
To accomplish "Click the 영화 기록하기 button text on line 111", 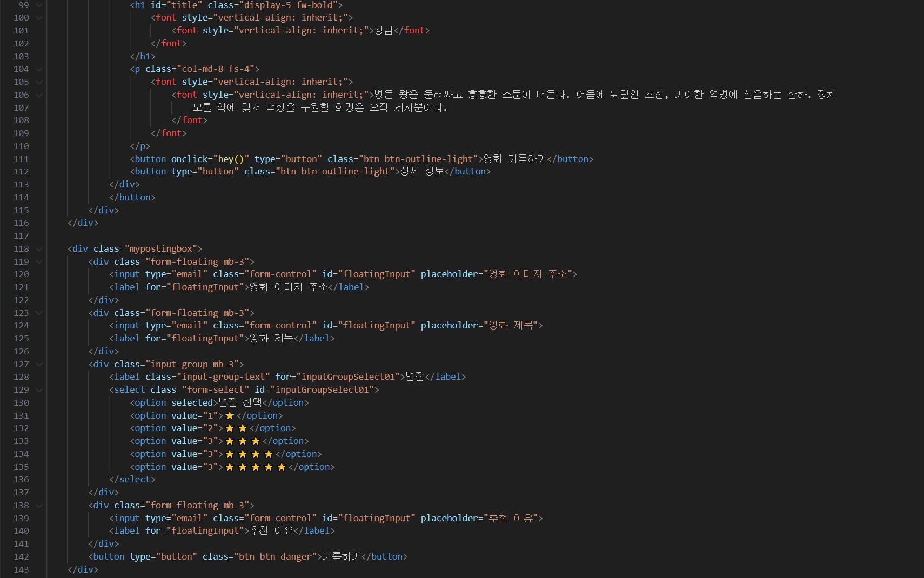I will (515, 159).
